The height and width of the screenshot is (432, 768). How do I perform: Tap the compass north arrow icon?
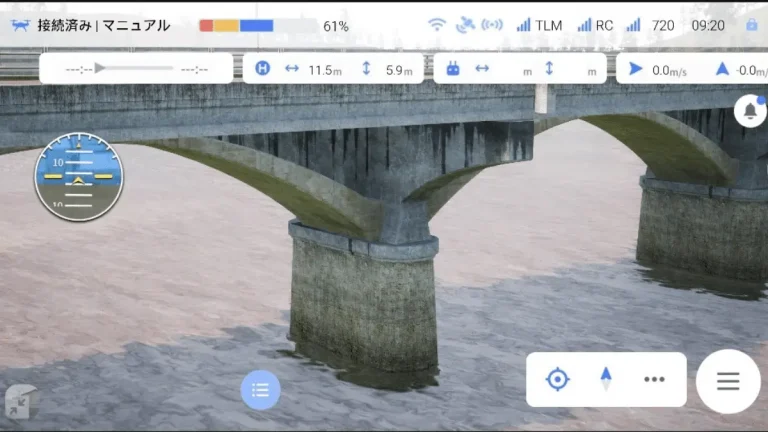click(605, 378)
